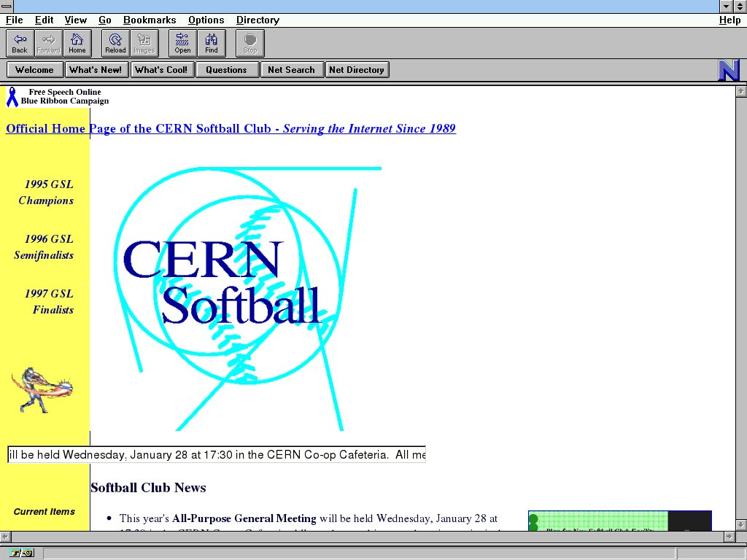This screenshot has height=560, width=747.
Task: Click the security key icon in status bar
Action: coord(21,553)
